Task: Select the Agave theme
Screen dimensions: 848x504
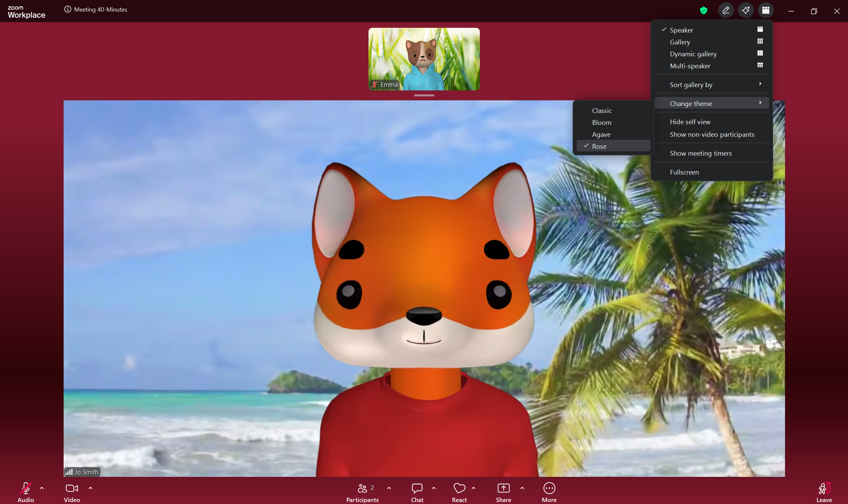Action: click(613, 134)
